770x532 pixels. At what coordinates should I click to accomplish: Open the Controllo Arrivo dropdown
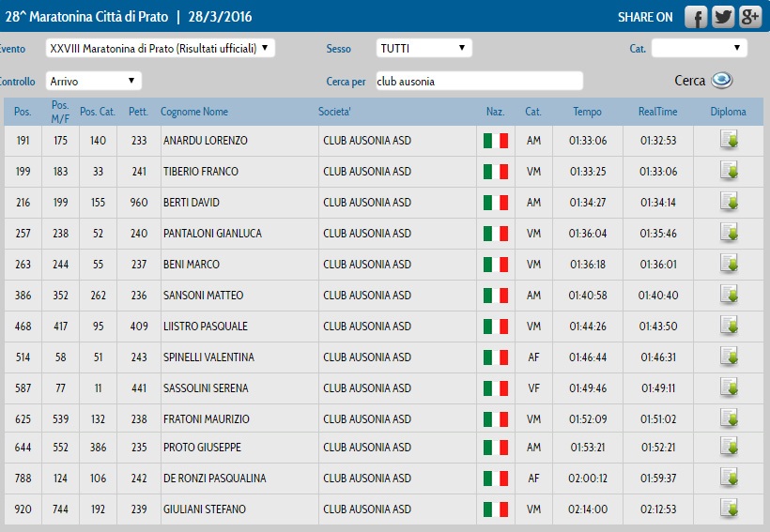[93, 81]
